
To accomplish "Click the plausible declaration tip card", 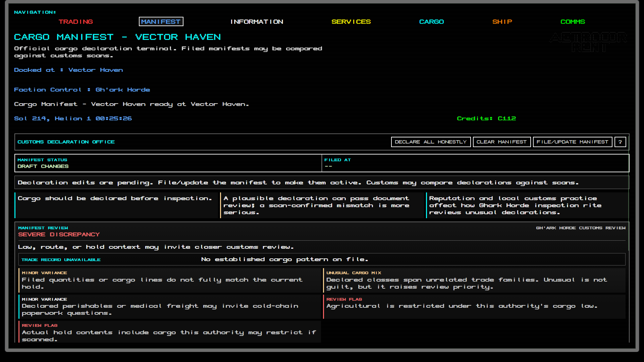I will click(322, 205).
